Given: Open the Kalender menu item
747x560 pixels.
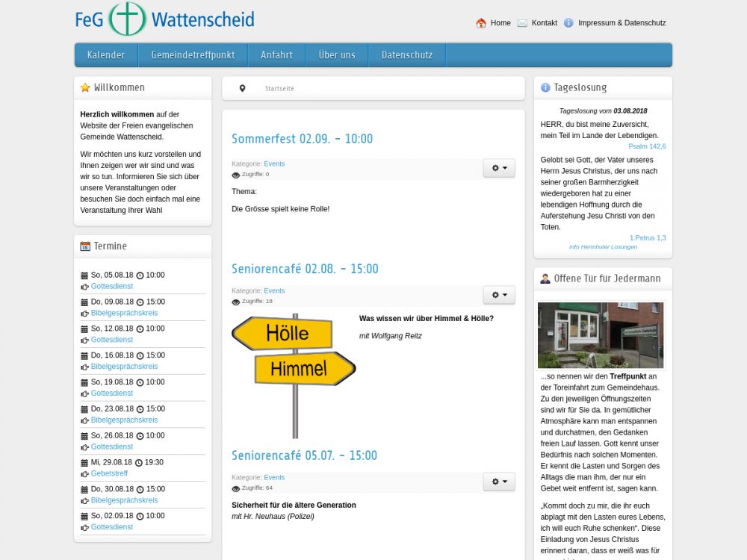Looking at the screenshot, I should click(105, 55).
